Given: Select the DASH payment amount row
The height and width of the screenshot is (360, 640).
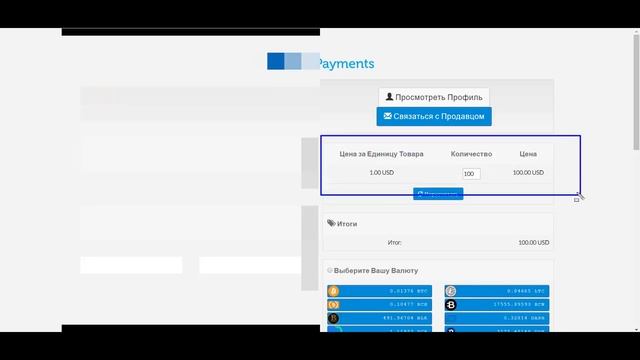Looking at the screenshot, I should 497,318.
